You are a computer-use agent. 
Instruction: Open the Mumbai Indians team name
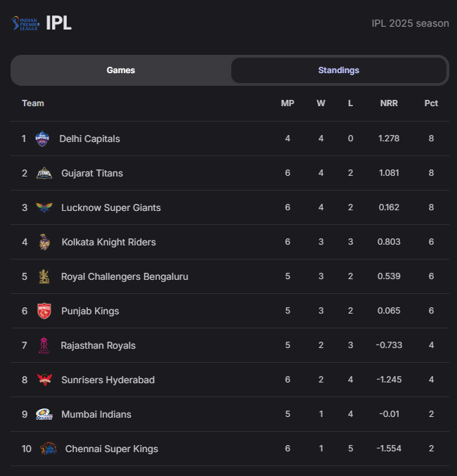[x=96, y=414]
